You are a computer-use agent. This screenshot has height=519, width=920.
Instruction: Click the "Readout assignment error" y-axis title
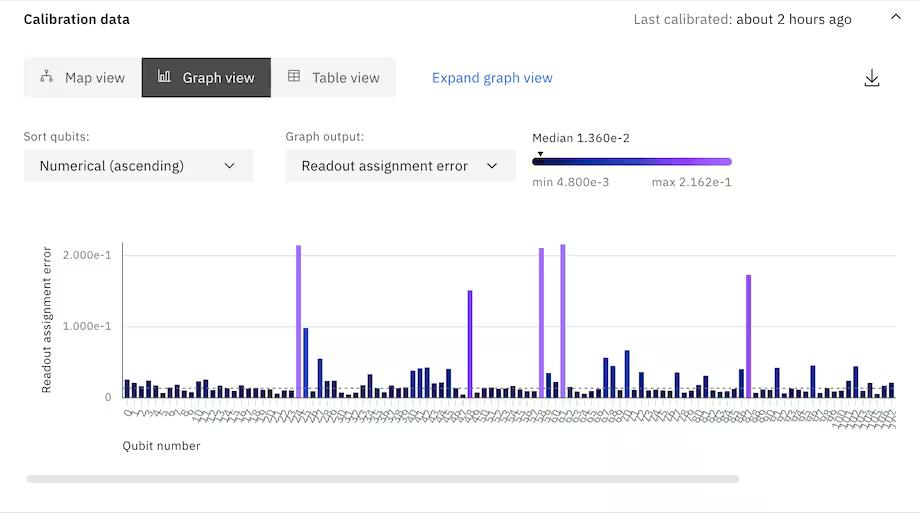pyautogui.click(x=46, y=320)
